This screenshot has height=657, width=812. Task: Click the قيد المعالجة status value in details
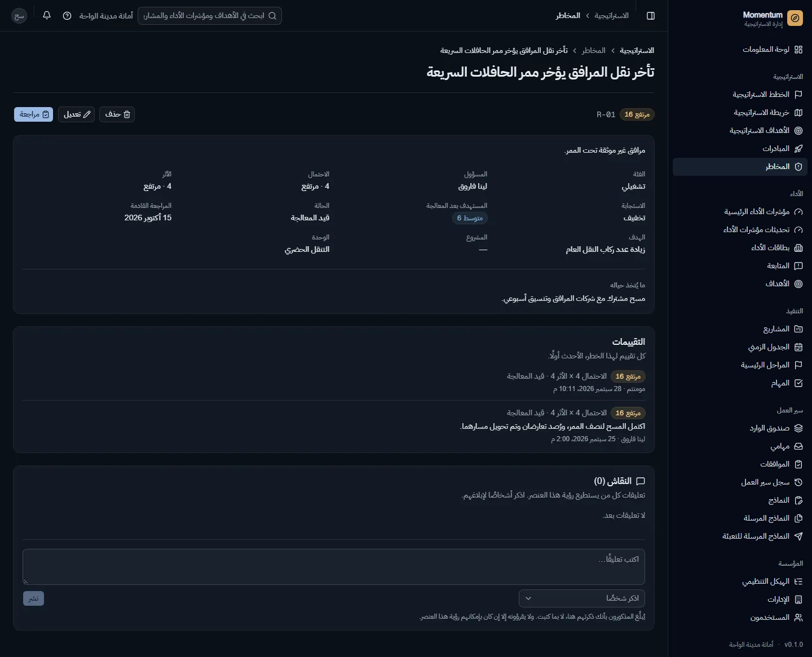(310, 218)
